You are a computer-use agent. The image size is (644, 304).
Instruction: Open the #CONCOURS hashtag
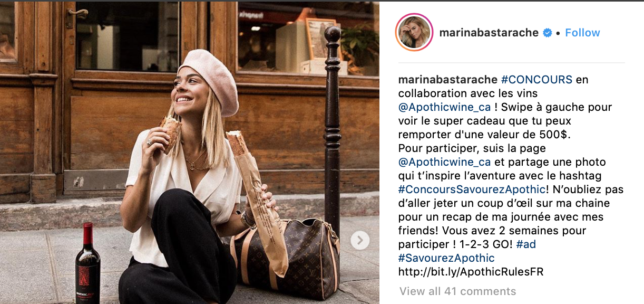point(536,80)
